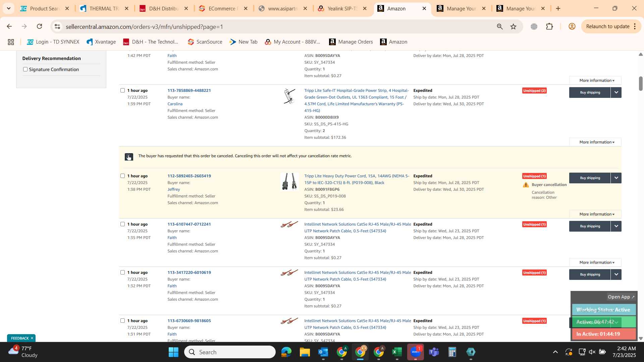This screenshot has width=644, height=362.
Task: Close the FEEDBACK badge
Action: click(32, 338)
